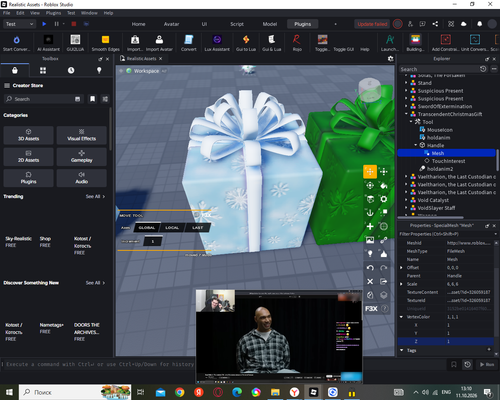Screen dimensions: 500x400
Task: Pause the running test
Action: 56,24
